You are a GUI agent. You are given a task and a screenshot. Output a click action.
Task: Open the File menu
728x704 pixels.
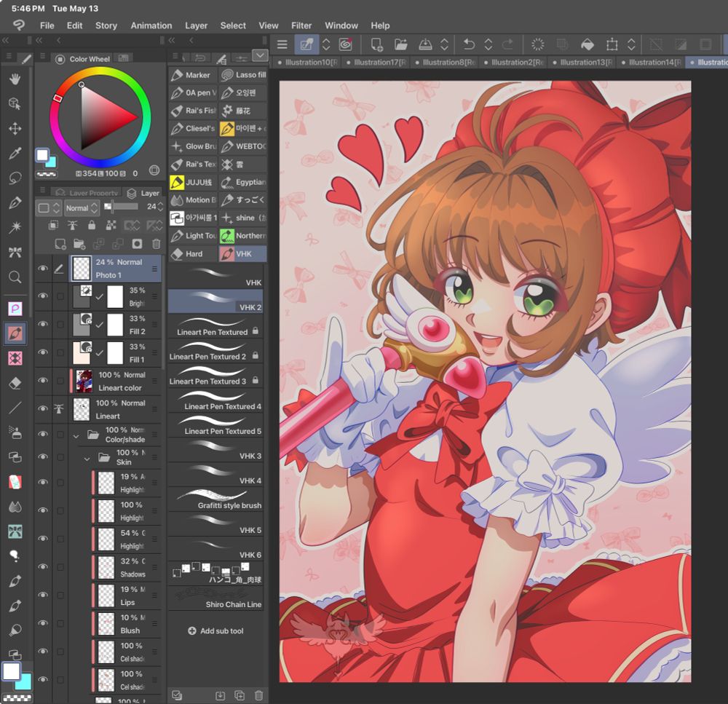[x=47, y=25]
